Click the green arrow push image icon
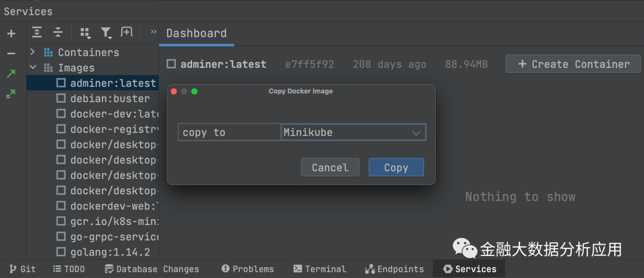Screen dimensions: 644x278 click(11, 74)
